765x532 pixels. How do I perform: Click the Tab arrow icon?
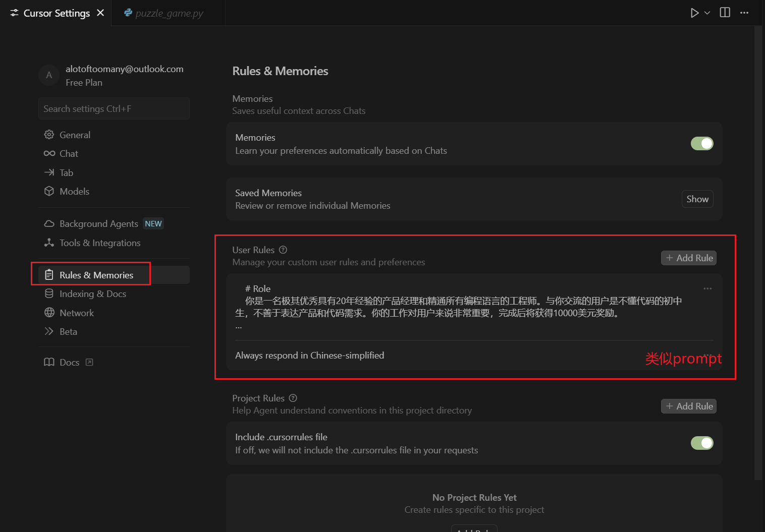click(x=49, y=172)
